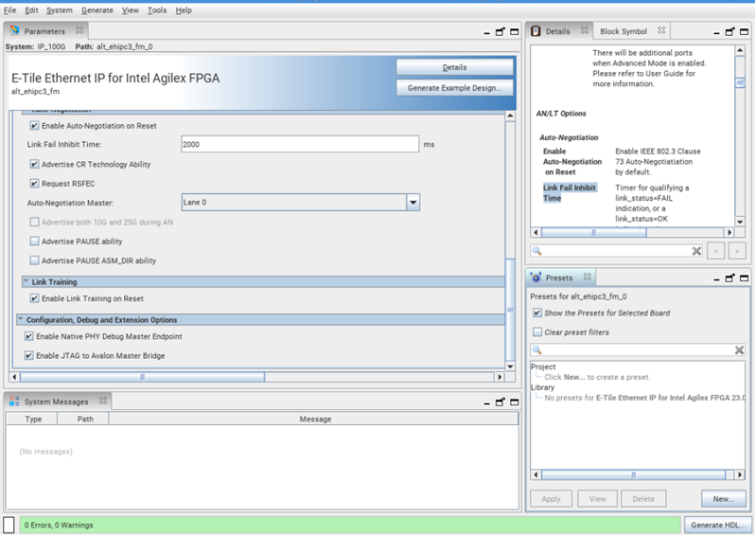Go to previous search result in Details

tap(715, 251)
